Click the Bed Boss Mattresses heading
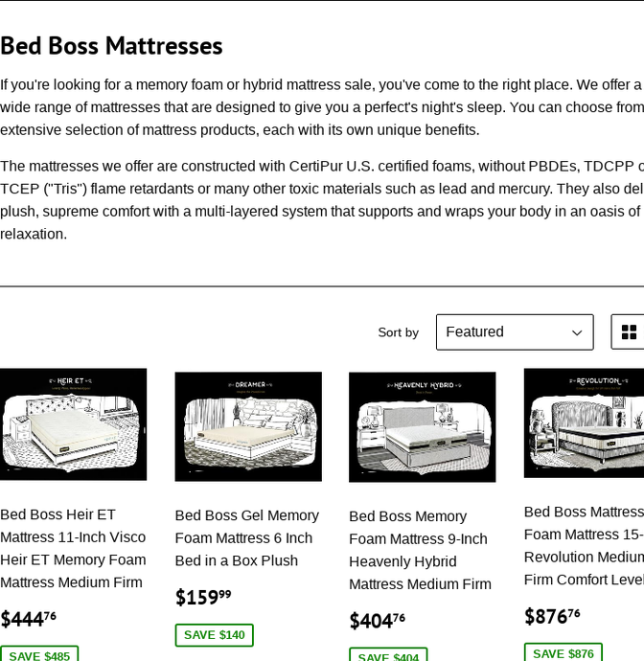 [111, 46]
